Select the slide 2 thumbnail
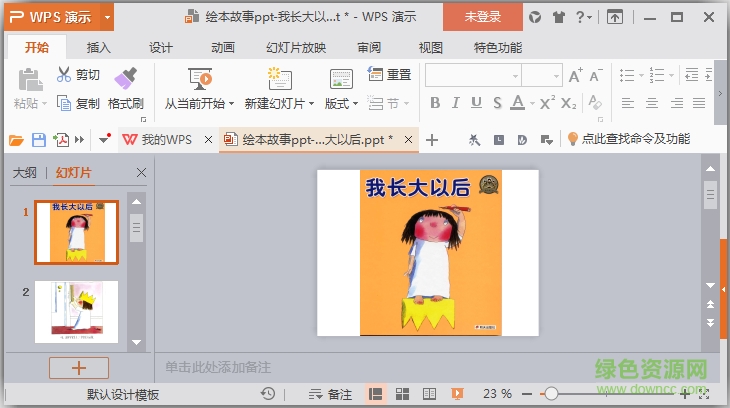Image resolution: width=730 pixels, height=408 pixels. [x=76, y=311]
